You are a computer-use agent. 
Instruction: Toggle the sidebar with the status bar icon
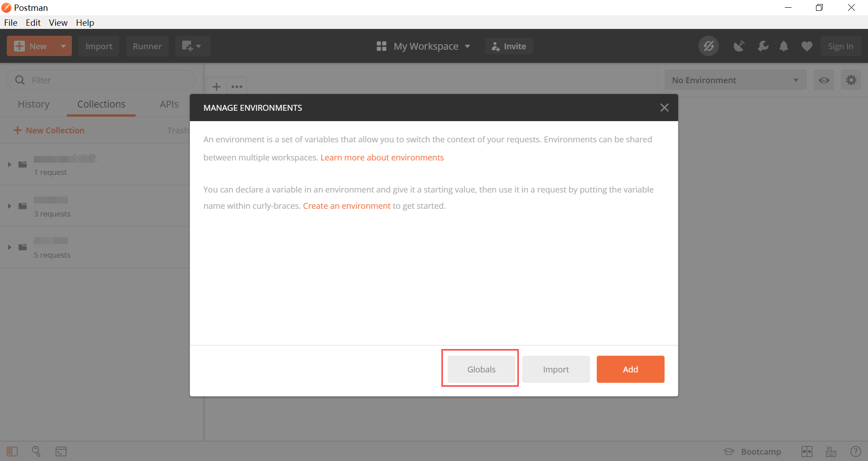click(12, 452)
